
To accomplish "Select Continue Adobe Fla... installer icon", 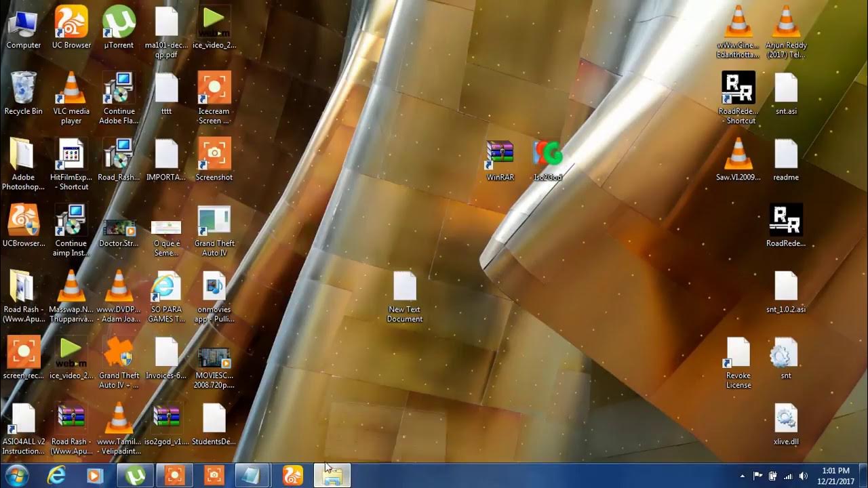I will (x=119, y=99).
